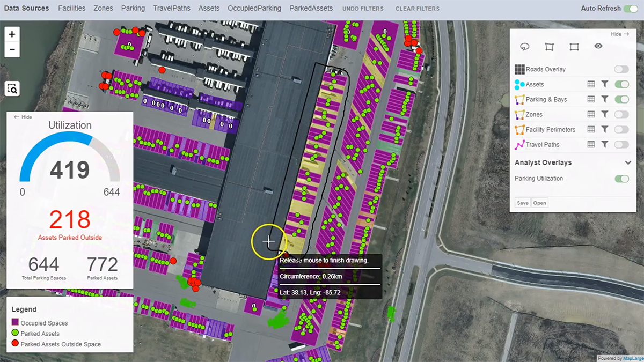Zoom out with the minus button
Image resolution: width=644 pixels, height=362 pixels.
[x=12, y=50]
